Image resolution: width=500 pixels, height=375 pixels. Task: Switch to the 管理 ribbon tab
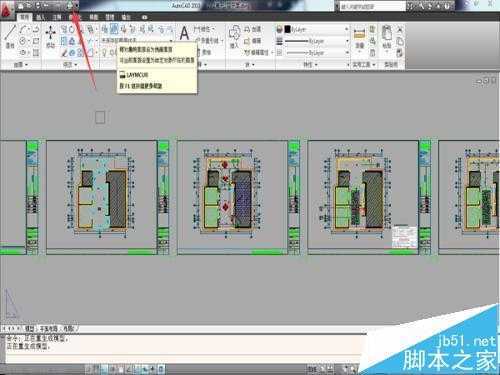[x=110, y=17]
